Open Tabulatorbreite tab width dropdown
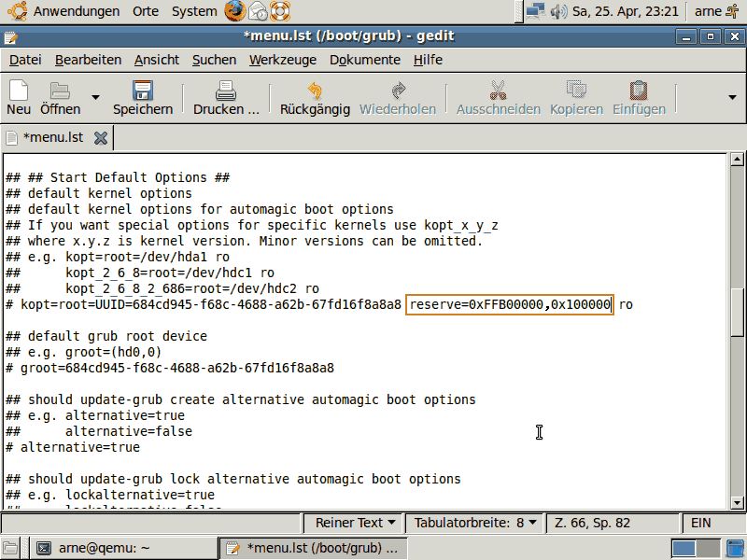The image size is (747, 560). [475, 523]
